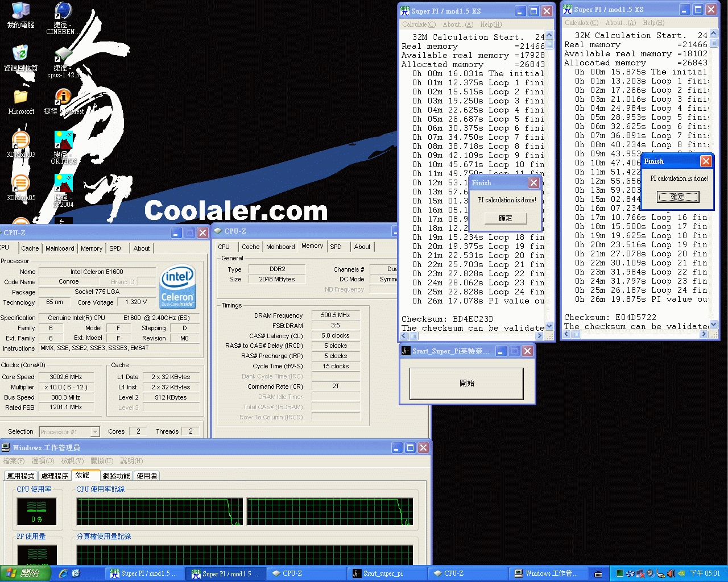Open 檔案 menu in Task Manager

(14, 461)
